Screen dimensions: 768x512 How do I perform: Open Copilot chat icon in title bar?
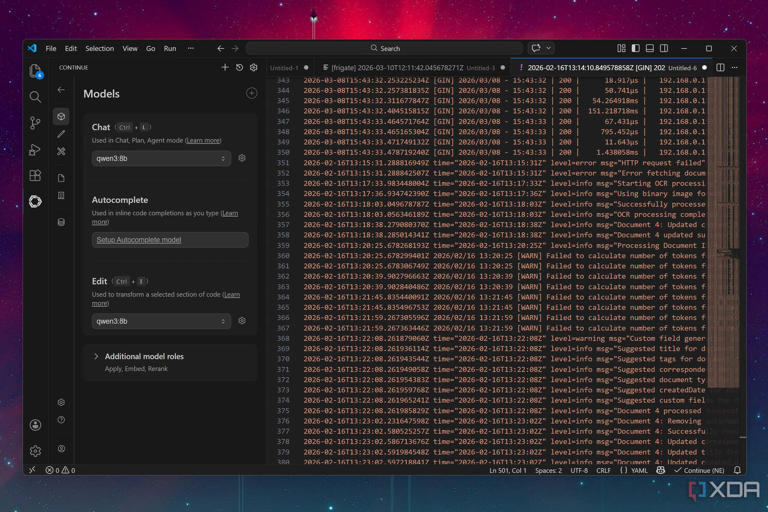pyautogui.click(x=536, y=48)
